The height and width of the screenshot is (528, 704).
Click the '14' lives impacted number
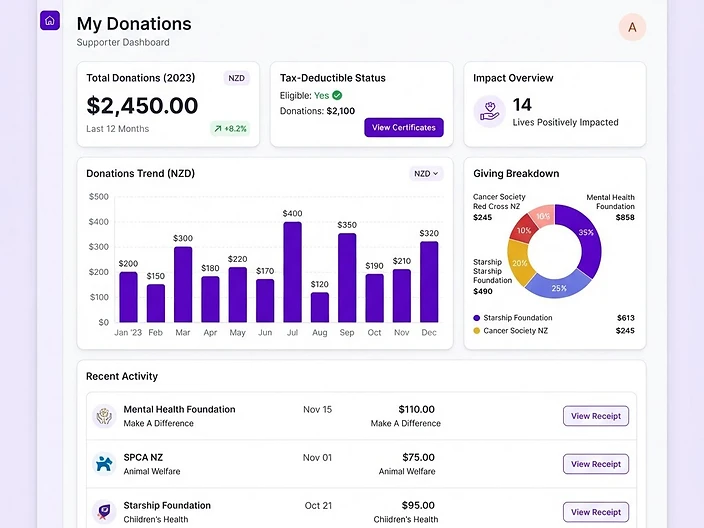click(522, 105)
